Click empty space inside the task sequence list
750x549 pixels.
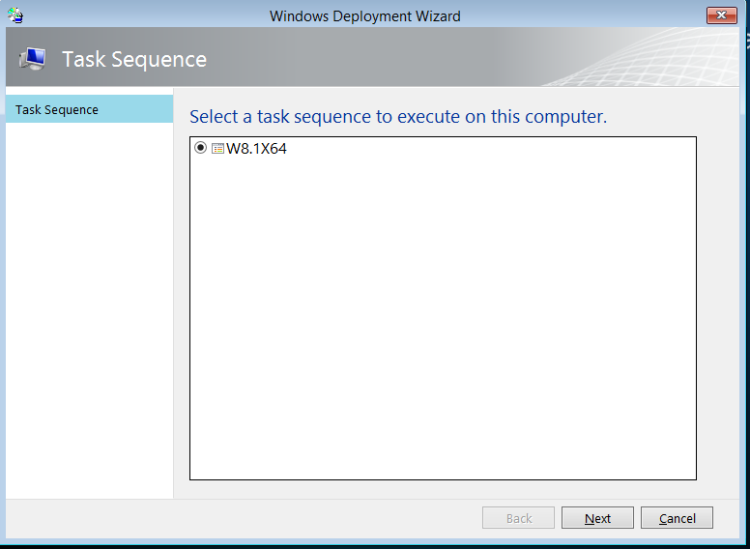(x=442, y=320)
